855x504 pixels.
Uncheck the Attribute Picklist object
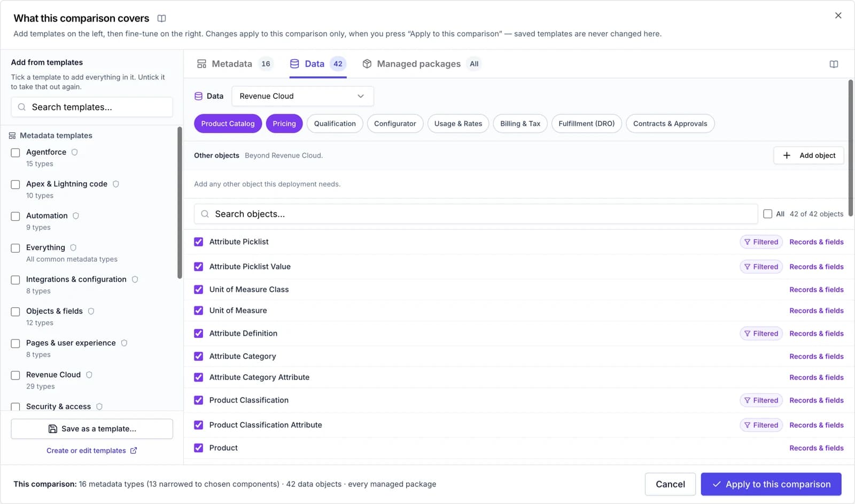pyautogui.click(x=199, y=242)
